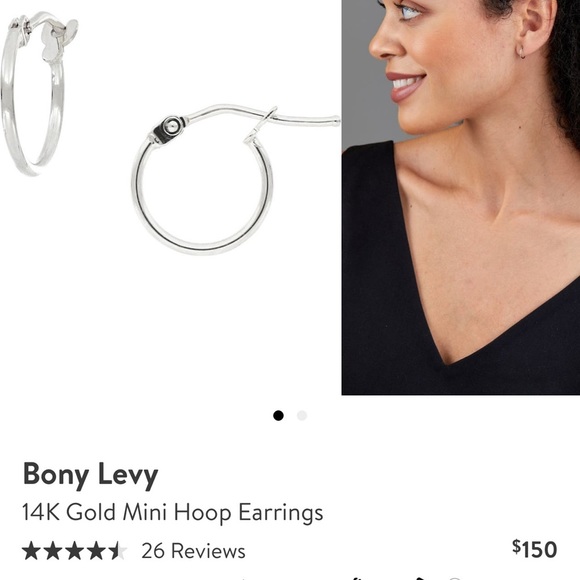Image resolution: width=580 pixels, height=580 pixels.
Task: Click the fourth rating star
Action: (96, 550)
